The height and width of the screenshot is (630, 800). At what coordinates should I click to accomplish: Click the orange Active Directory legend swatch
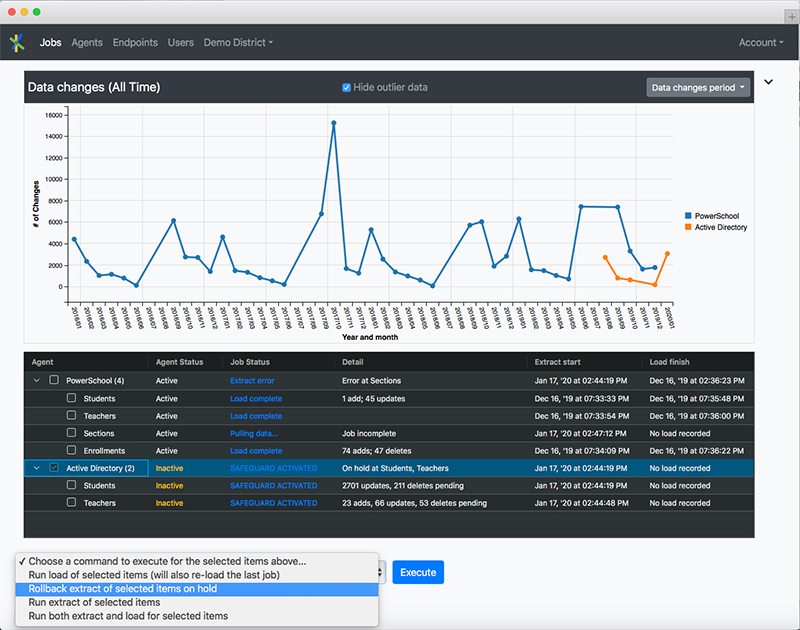point(688,228)
